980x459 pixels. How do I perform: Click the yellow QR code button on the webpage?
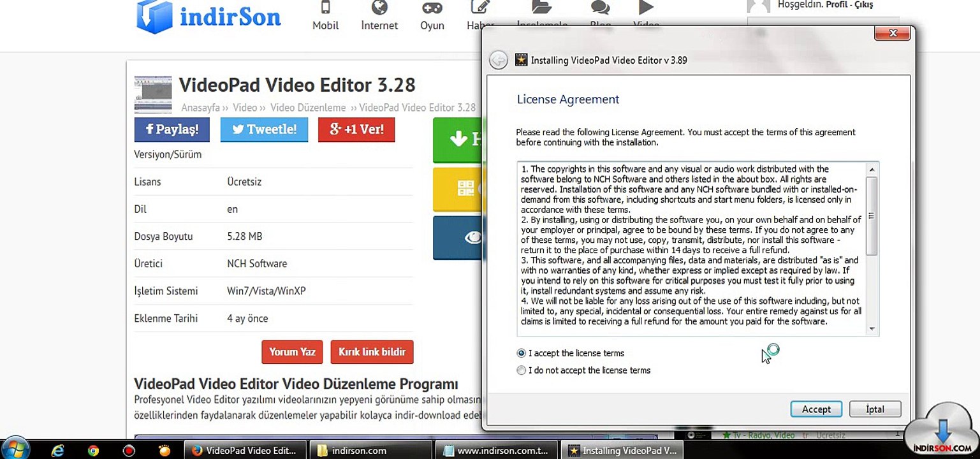[x=457, y=189]
